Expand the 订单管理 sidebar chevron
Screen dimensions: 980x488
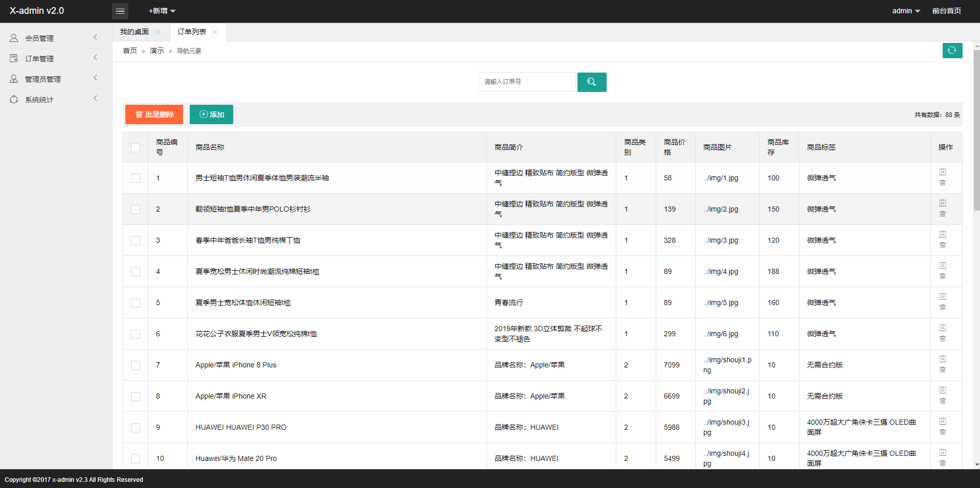click(x=96, y=57)
